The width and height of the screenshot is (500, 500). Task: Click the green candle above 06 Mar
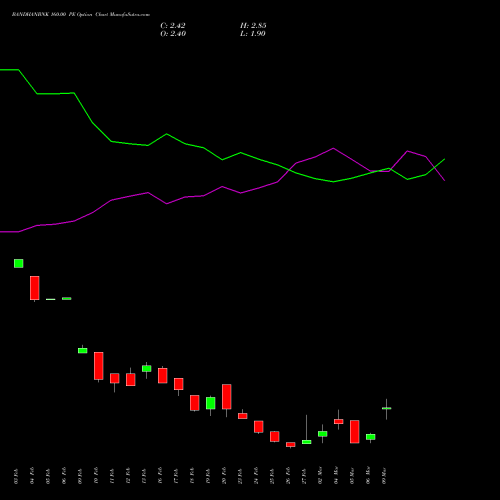coord(371,437)
